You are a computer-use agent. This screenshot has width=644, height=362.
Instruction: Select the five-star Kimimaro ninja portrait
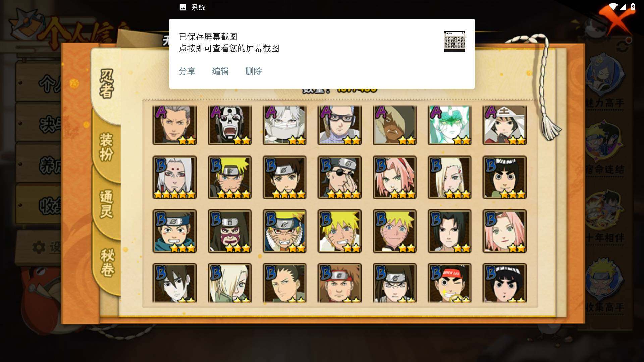[174, 177]
